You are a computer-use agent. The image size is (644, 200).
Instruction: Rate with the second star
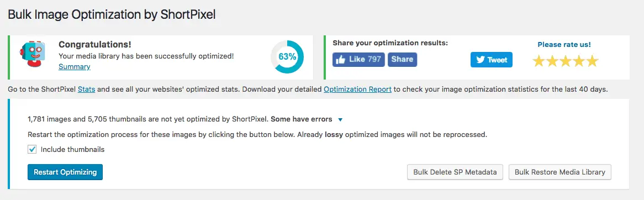click(x=552, y=61)
